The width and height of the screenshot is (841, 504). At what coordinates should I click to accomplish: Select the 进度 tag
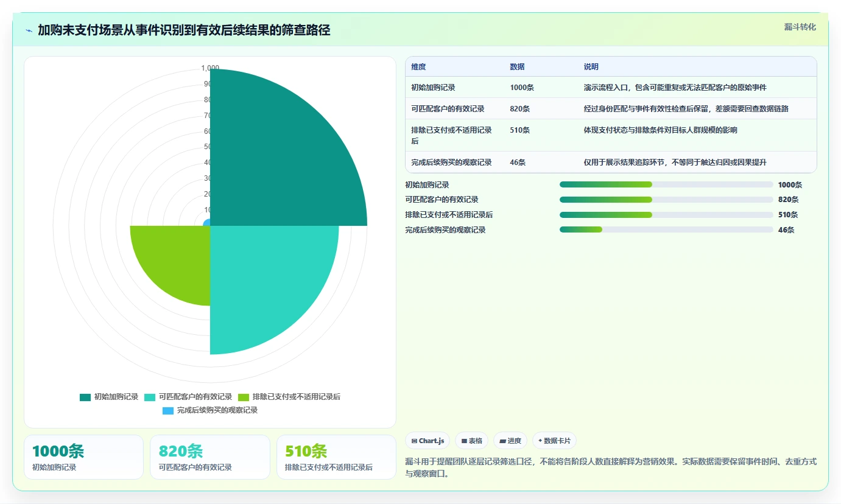tap(510, 441)
